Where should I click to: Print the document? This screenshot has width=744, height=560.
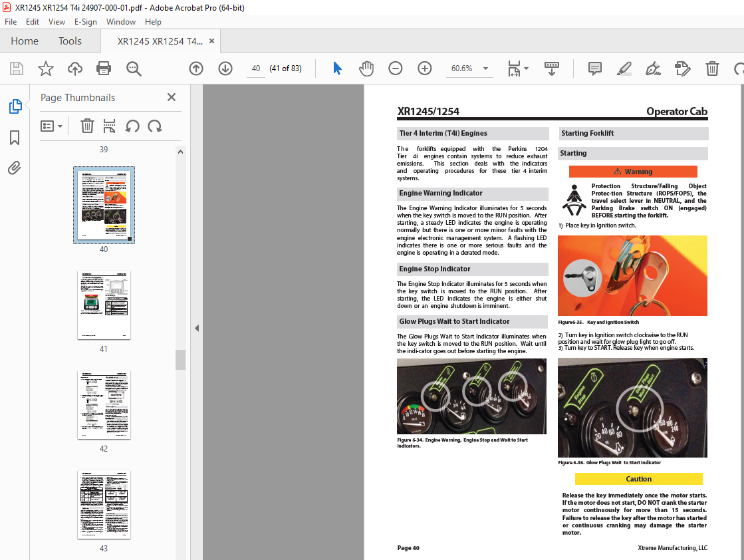tap(104, 69)
